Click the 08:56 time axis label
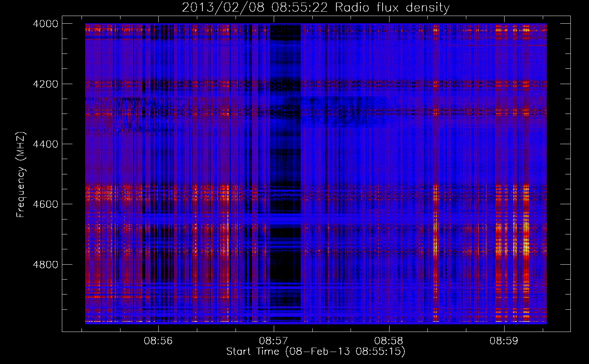The image size is (589, 364). pos(158,341)
